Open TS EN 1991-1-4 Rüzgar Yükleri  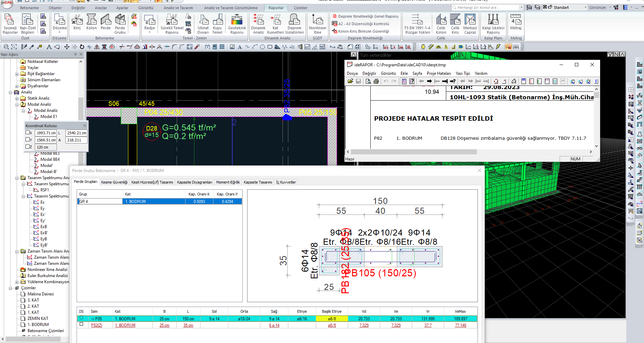[x=417, y=24]
